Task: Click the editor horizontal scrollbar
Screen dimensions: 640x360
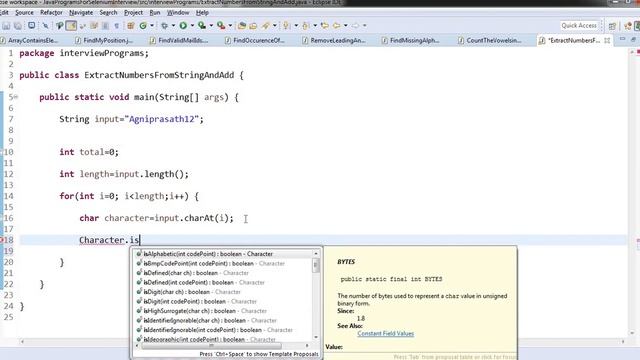Action: tap(322, 341)
